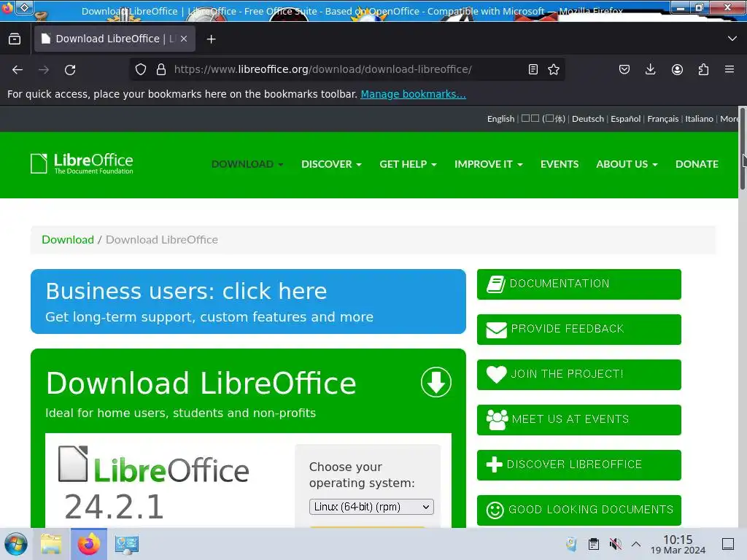This screenshot has width=747, height=560.
Task: Expand the list all tabs chevron
Action: pos(732,39)
